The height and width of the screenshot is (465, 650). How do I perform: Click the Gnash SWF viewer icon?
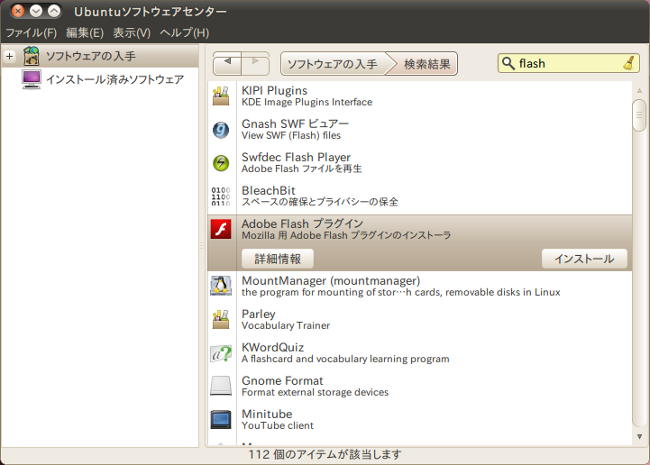point(221,130)
